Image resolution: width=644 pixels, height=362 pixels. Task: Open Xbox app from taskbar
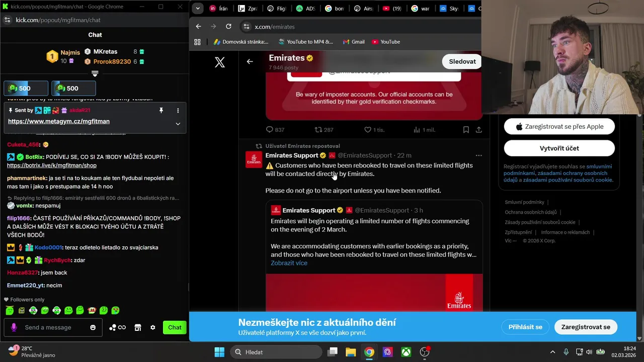coord(406,352)
